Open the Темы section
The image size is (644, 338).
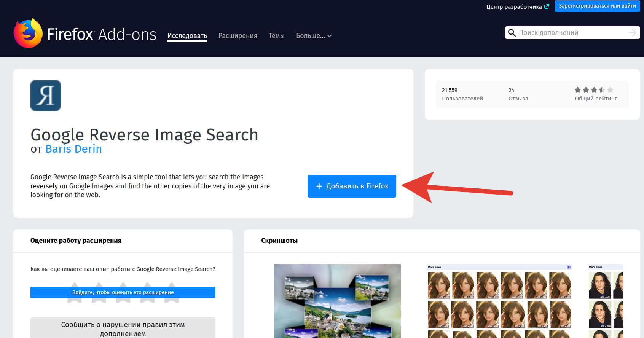276,36
